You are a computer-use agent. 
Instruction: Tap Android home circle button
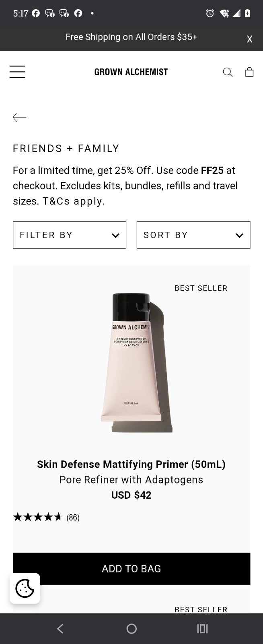click(x=131, y=629)
